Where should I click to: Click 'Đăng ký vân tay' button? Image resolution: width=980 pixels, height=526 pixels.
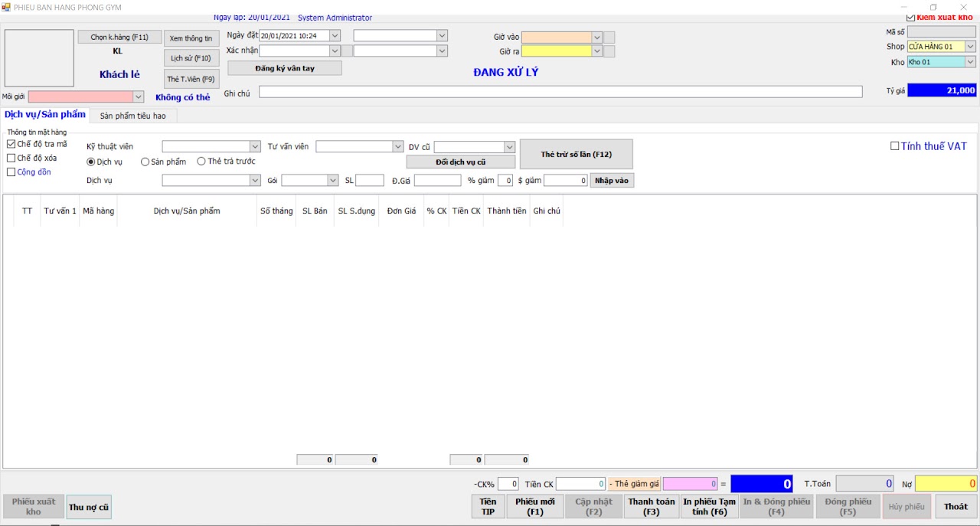tap(285, 68)
